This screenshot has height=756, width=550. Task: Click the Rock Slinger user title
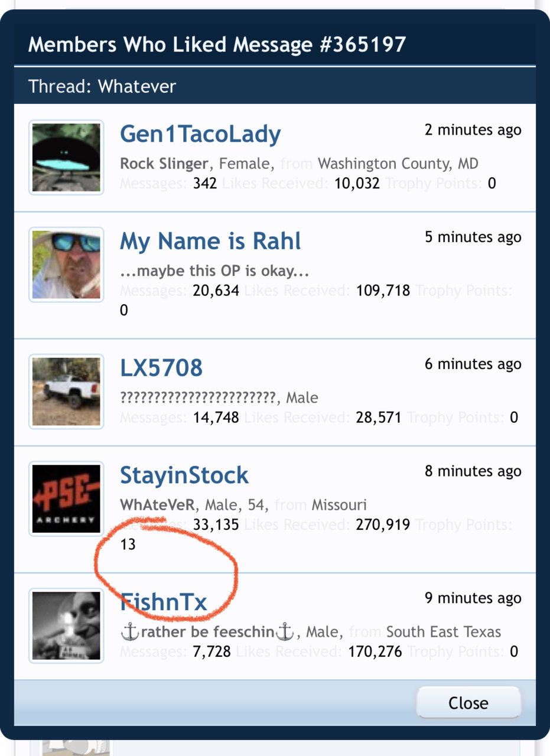pos(164,164)
